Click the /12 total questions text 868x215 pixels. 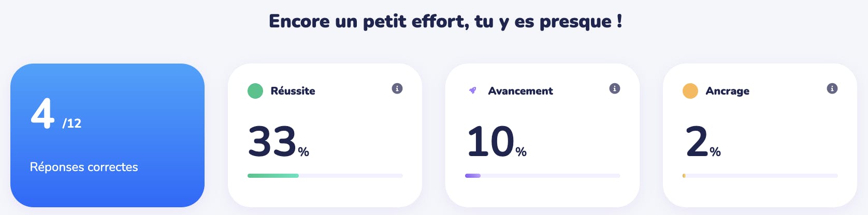[x=72, y=123]
